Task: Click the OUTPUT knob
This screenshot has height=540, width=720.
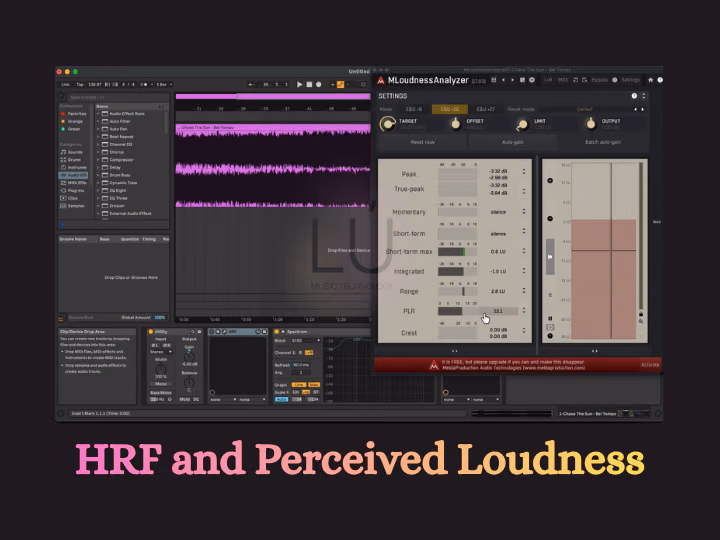Action: 591,124
